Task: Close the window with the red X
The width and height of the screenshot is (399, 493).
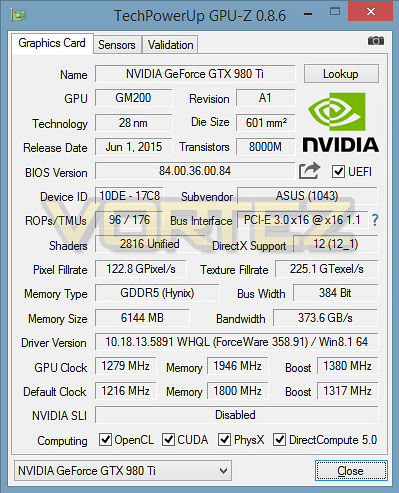Action: pyautogui.click(x=371, y=12)
